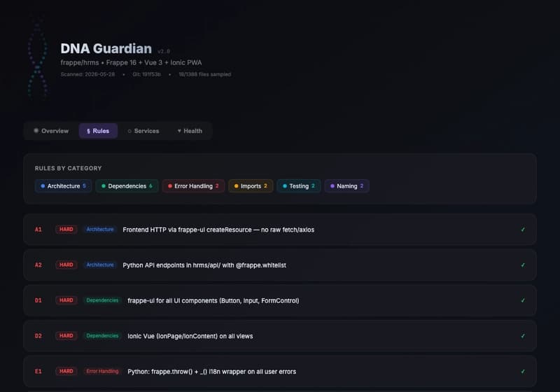560x392 pixels.
Task: Click the Git commit hash text
Action: (146, 74)
